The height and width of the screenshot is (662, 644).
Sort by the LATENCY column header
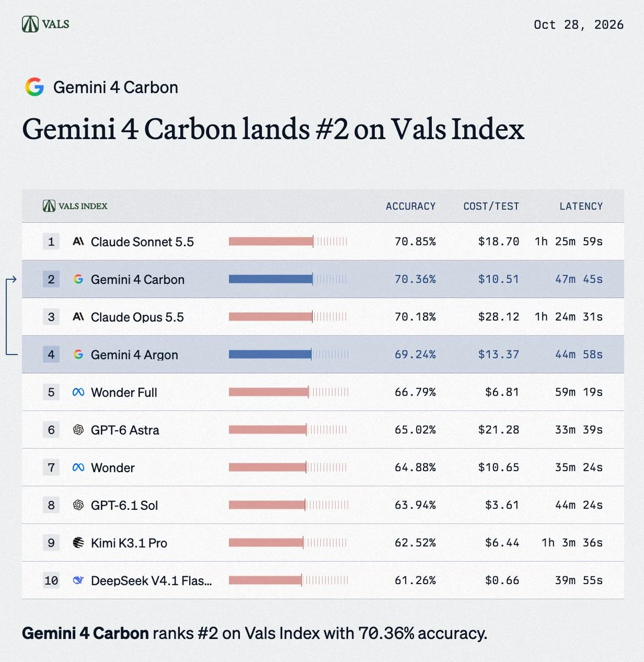point(581,206)
